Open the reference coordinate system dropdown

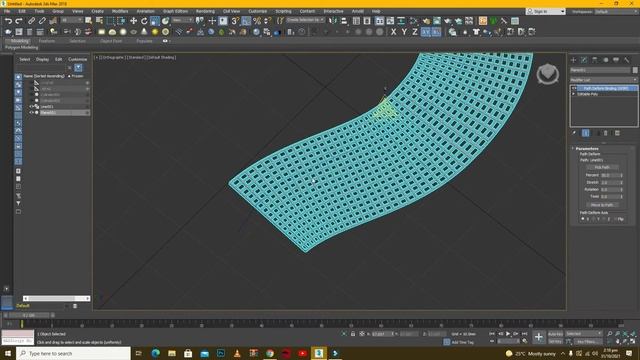coord(182,20)
